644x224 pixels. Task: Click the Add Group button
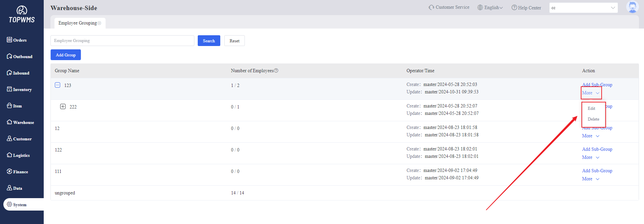point(66,55)
